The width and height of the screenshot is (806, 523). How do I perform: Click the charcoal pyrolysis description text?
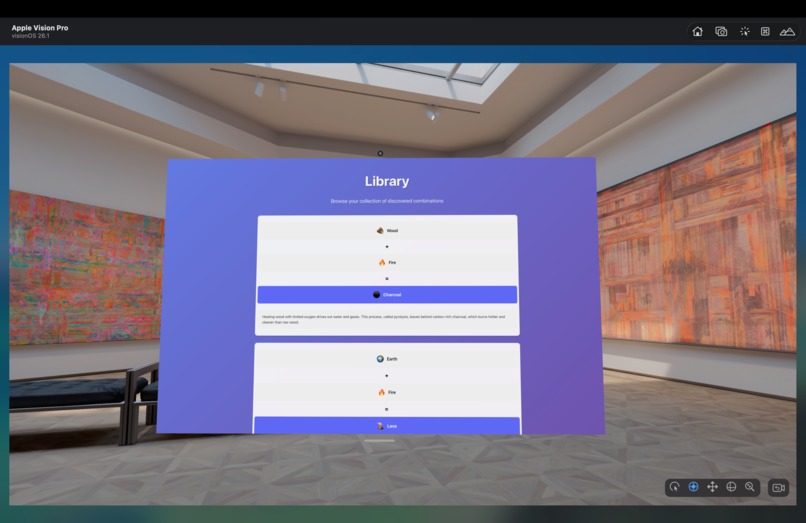click(383, 319)
